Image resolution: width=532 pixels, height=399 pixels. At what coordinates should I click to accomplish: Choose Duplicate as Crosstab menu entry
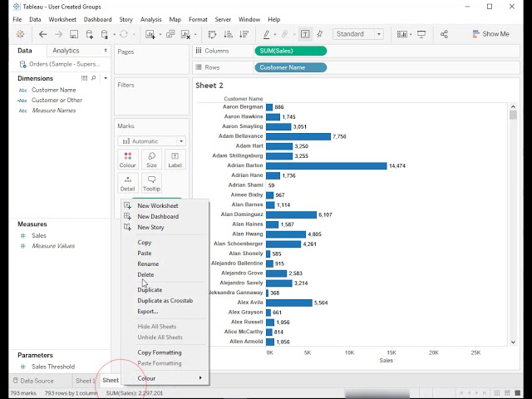tap(165, 301)
